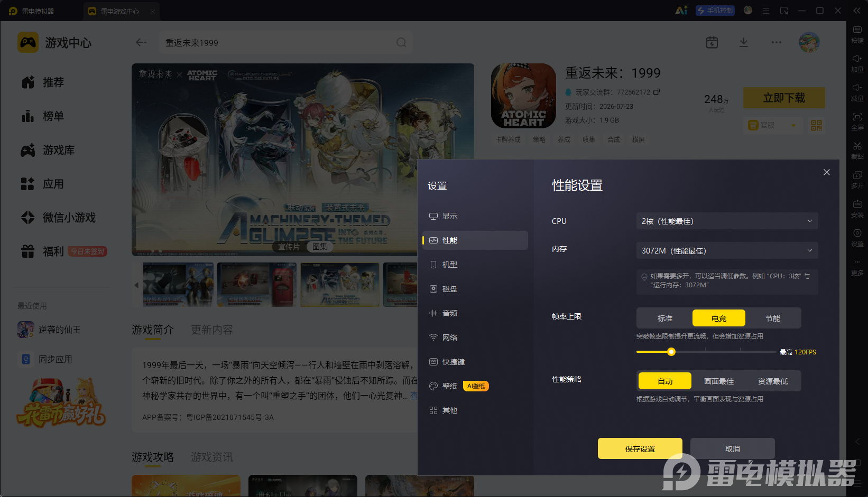868x497 pixels.
Task: Click the 安装 APK install icon
Action: [x=857, y=209]
